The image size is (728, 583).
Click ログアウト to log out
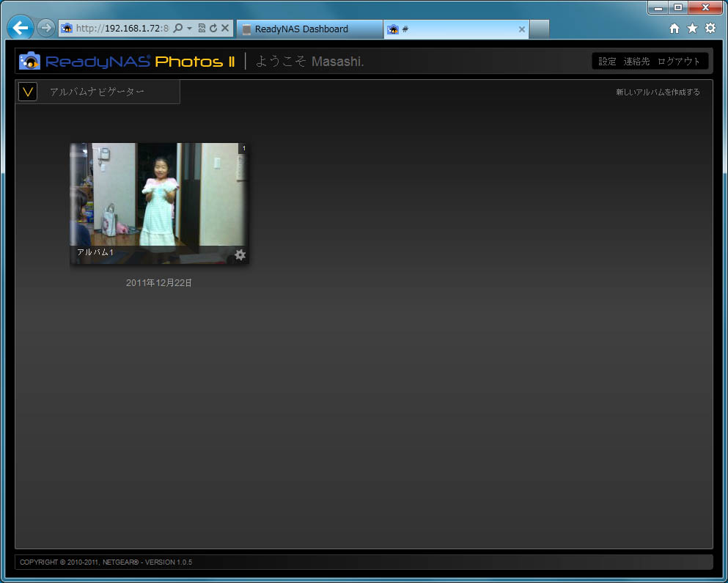tap(679, 62)
